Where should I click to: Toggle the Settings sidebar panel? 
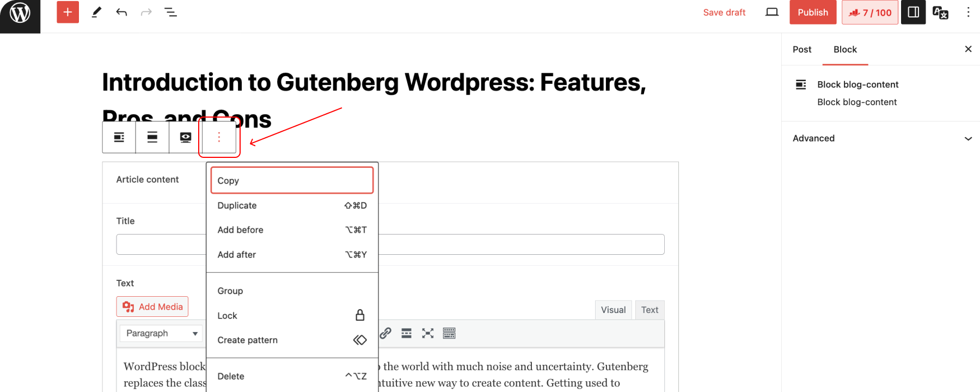[x=913, y=12]
